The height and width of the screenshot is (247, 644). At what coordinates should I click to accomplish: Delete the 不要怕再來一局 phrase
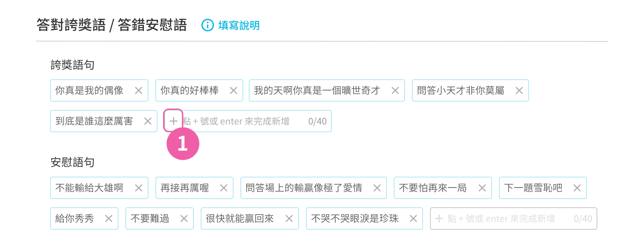482,188
